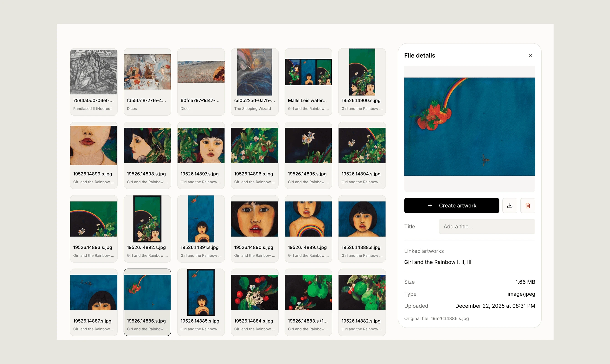Open thumbnail 19526.14890.s.jpg
610x364 pixels.
coord(254,219)
